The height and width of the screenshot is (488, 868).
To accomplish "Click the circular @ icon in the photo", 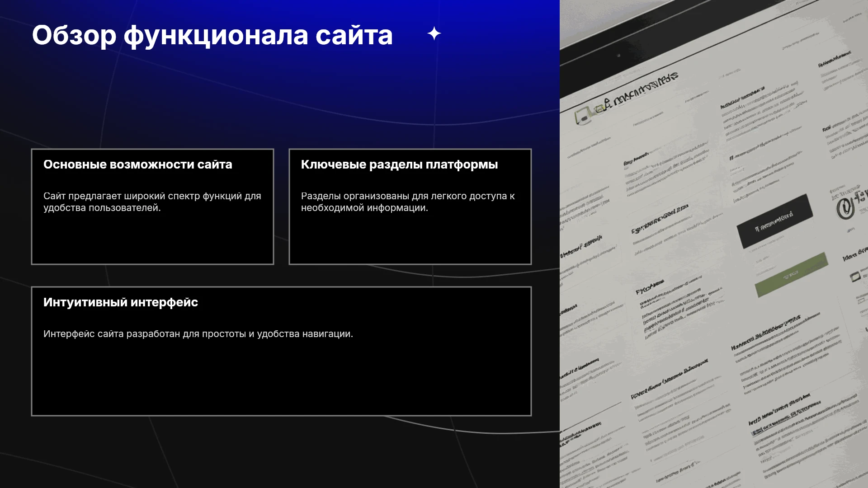I will pyautogui.click(x=844, y=209).
